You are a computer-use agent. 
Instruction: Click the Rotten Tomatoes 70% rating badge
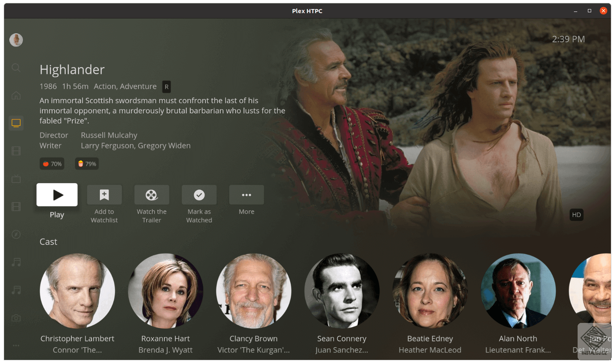pos(52,164)
